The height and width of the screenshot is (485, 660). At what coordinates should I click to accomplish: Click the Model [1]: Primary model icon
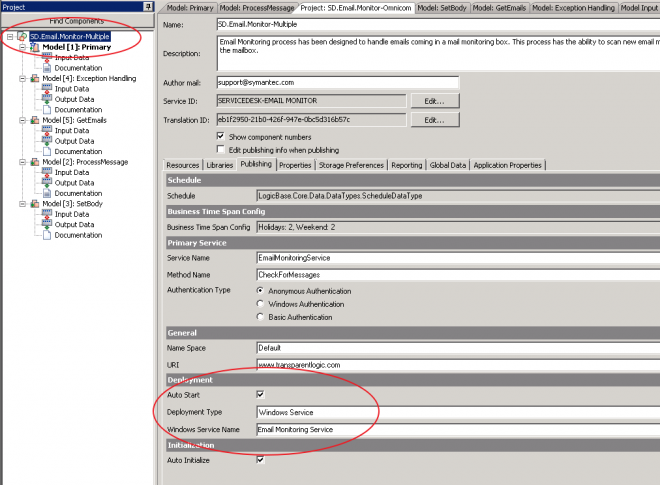click(35, 47)
